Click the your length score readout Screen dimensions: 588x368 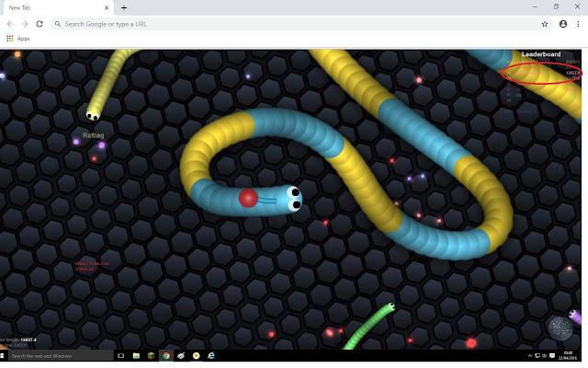18,339
